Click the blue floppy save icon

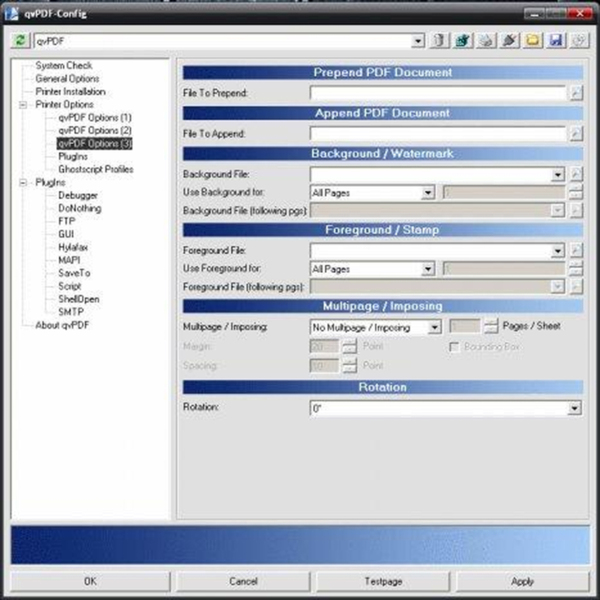tap(556, 40)
